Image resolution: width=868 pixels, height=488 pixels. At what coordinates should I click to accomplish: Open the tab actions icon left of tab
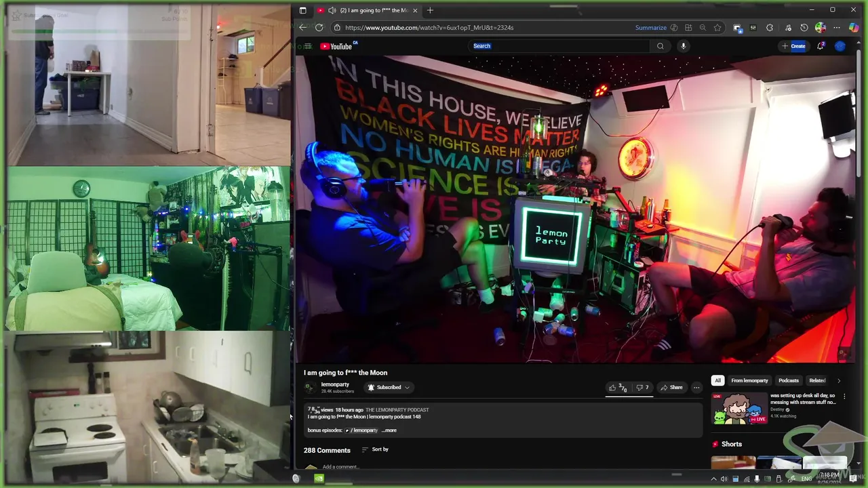tap(302, 10)
